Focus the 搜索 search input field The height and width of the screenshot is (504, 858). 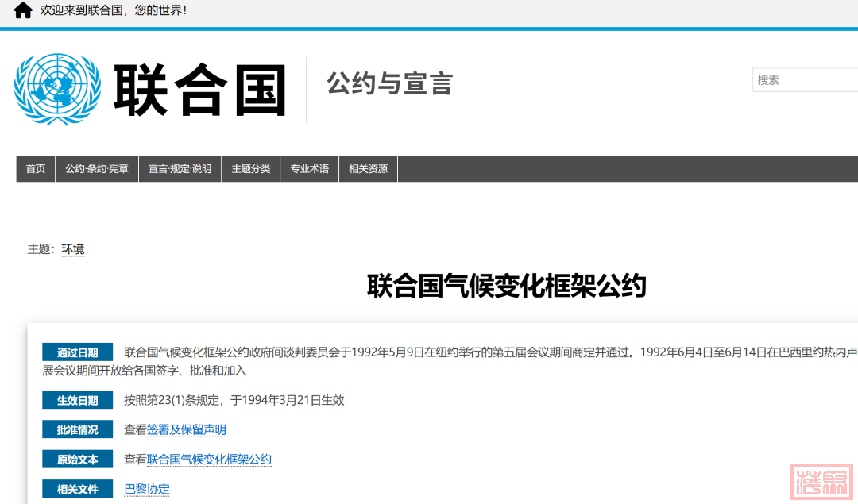pyautogui.click(x=804, y=79)
